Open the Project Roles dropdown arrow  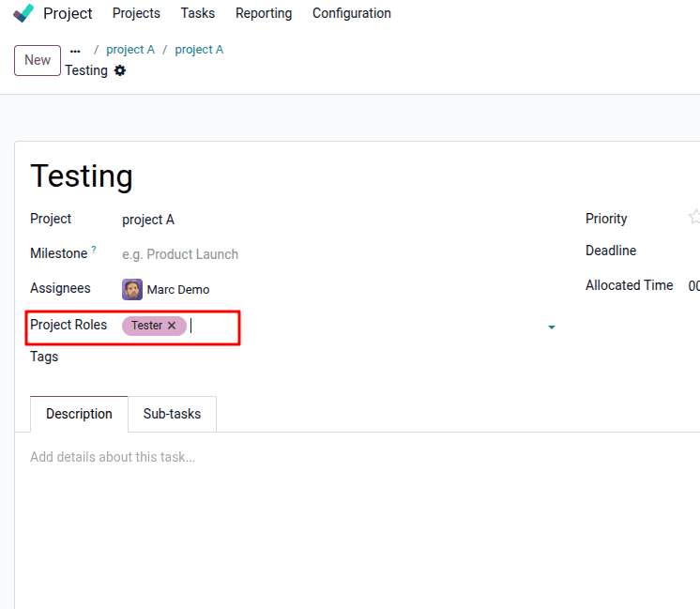pyautogui.click(x=551, y=327)
